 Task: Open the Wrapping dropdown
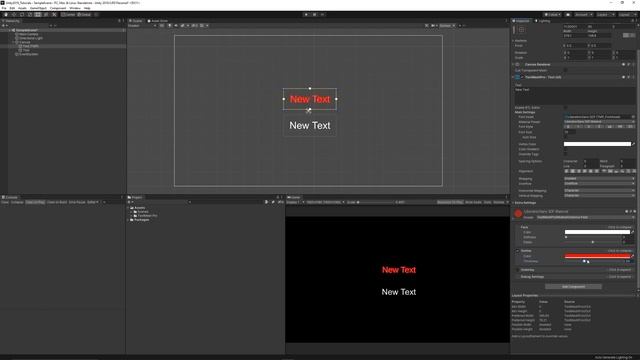(x=599, y=179)
